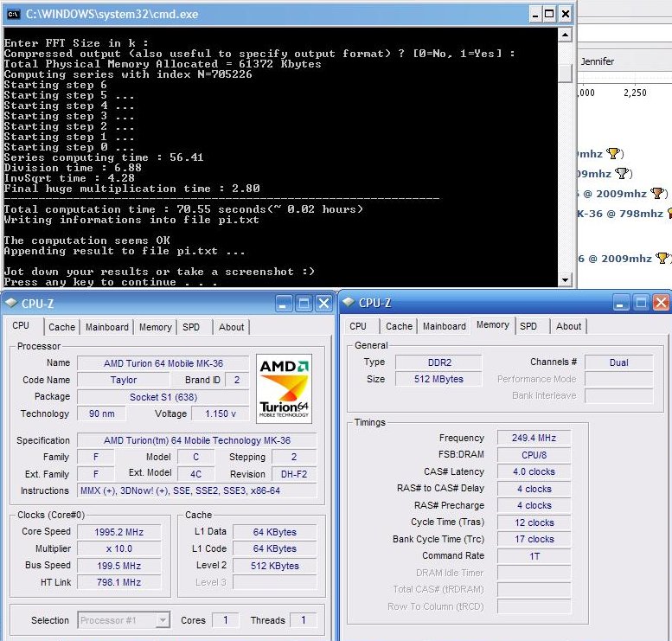
Task: Click the 'Total computation time : 70.55 seconds' line
Action: (x=183, y=209)
